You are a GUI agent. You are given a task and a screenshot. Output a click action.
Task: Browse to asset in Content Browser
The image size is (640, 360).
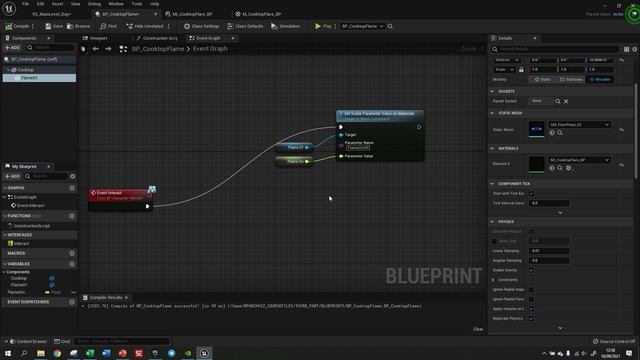point(78,26)
